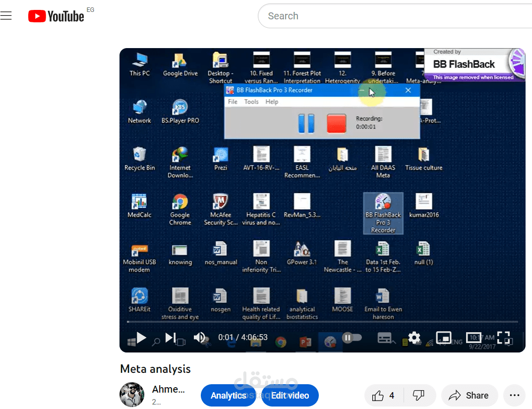This screenshot has height=409, width=532.
Task: Like this video with thumbs up
Action: click(x=384, y=396)
